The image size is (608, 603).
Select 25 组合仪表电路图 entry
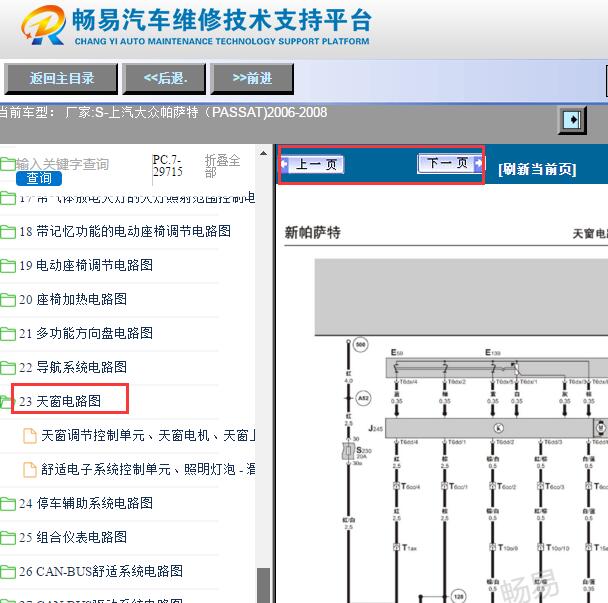(73, 537)
